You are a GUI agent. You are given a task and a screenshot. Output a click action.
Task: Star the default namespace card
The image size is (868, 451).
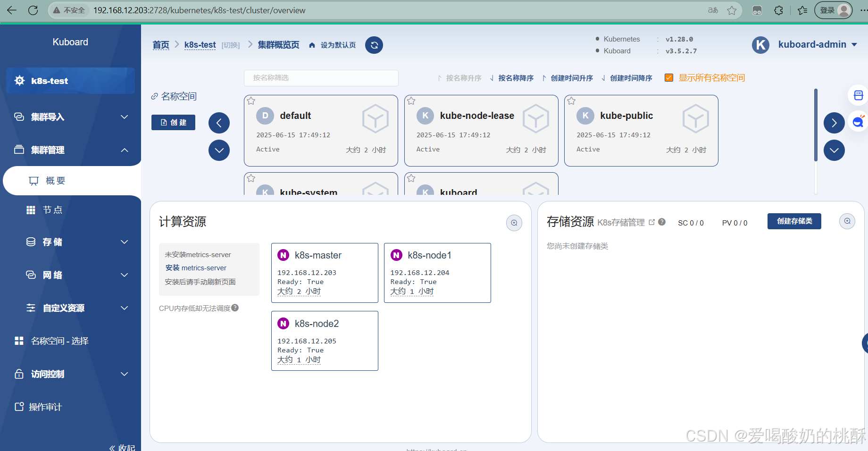click(251, 101)
